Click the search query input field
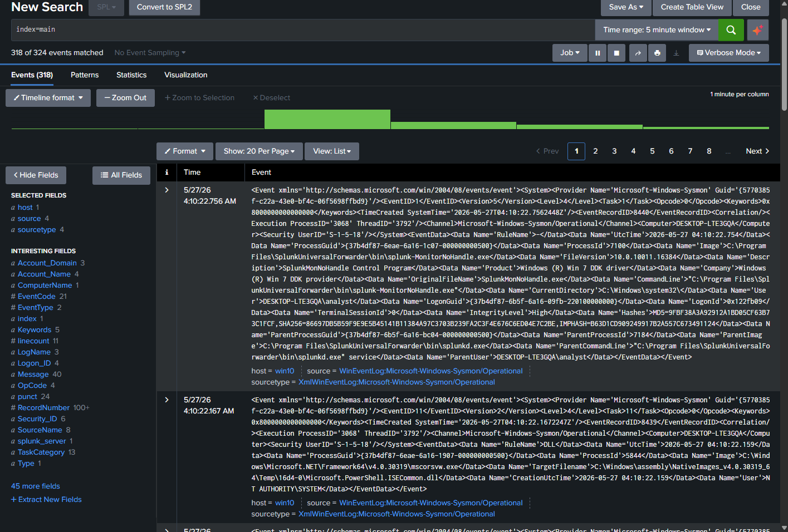The height and width of the screenshot is (532, 788). 303,30
